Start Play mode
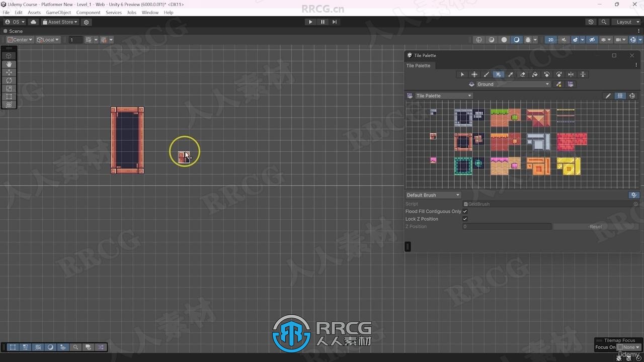 (310, 22)
